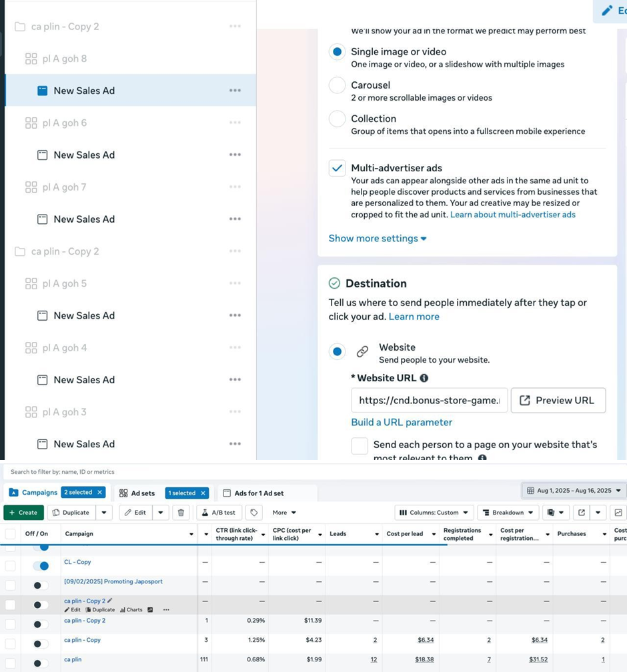Open the Columns: Custom dropdown
627x672 pixels.
[x=434, y=513]
